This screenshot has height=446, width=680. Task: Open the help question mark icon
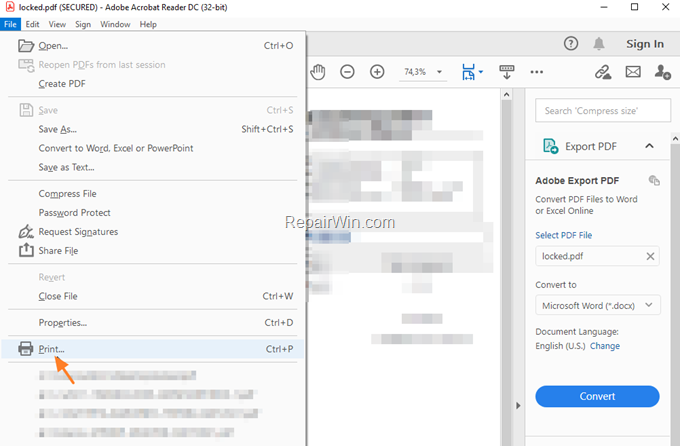571,43
